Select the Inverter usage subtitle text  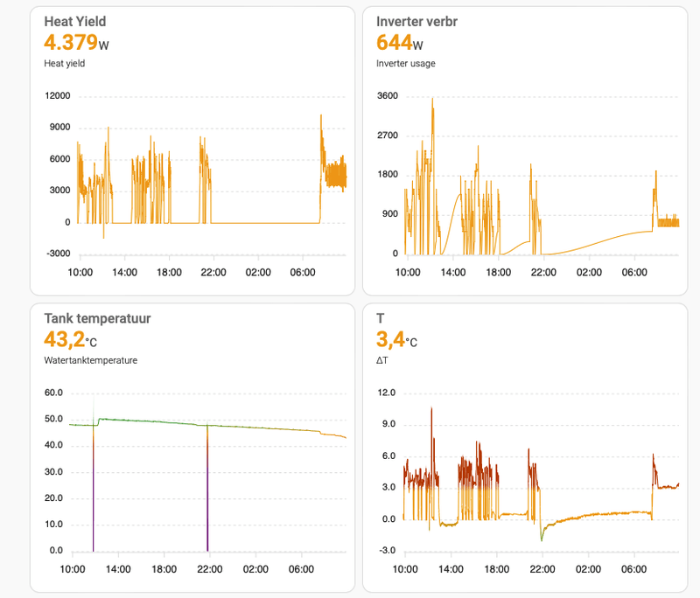[x=405, y=63]
